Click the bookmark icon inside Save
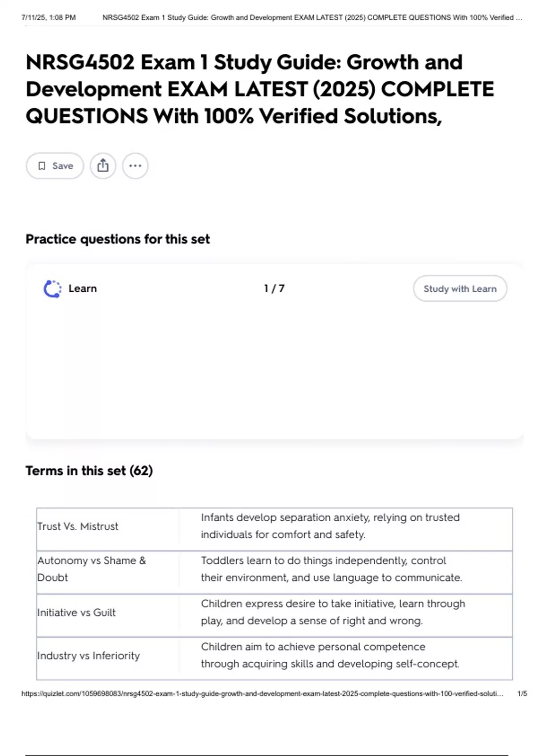Screen dimensions: 534x756 click(42, 166)
